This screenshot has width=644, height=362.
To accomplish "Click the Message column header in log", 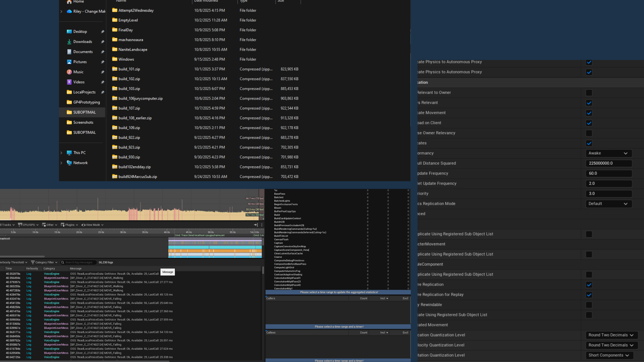I will coord(76,268).
